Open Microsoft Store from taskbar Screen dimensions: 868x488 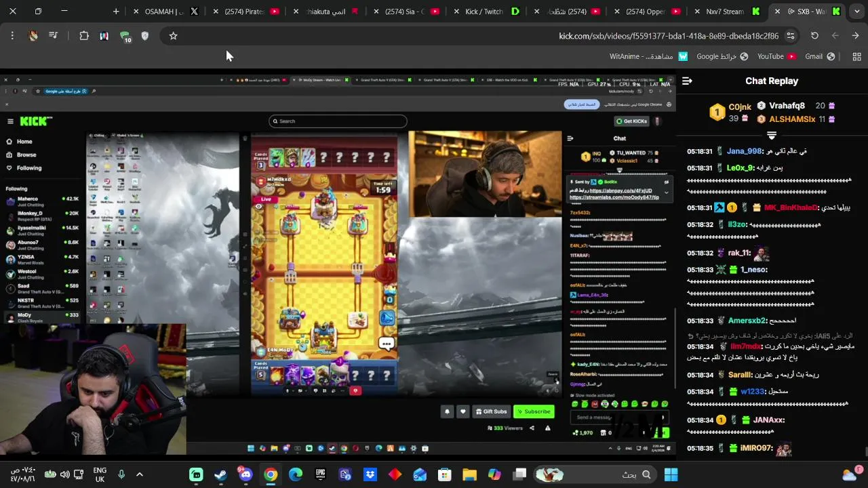click(444, 474)
